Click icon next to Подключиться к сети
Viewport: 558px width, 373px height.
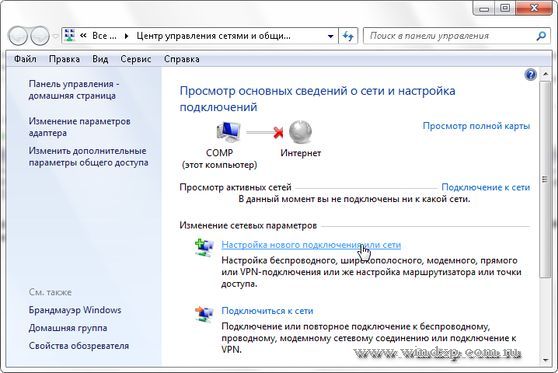coord(204,314)
